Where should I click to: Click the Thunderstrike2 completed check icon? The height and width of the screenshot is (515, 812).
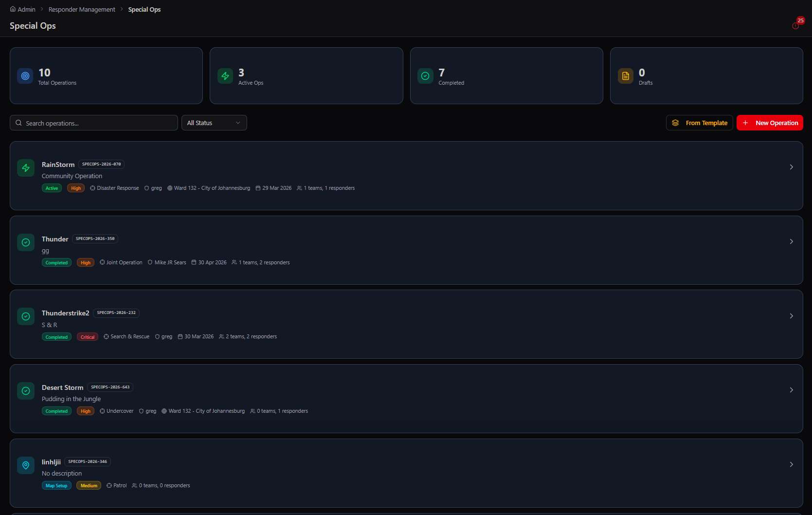pyautogui.click(x=26, y=316)
